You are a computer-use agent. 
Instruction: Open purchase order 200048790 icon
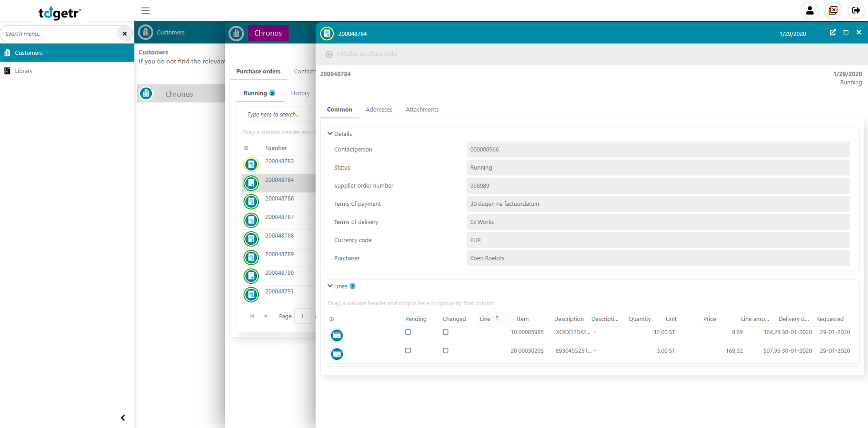tap(251, 276)
